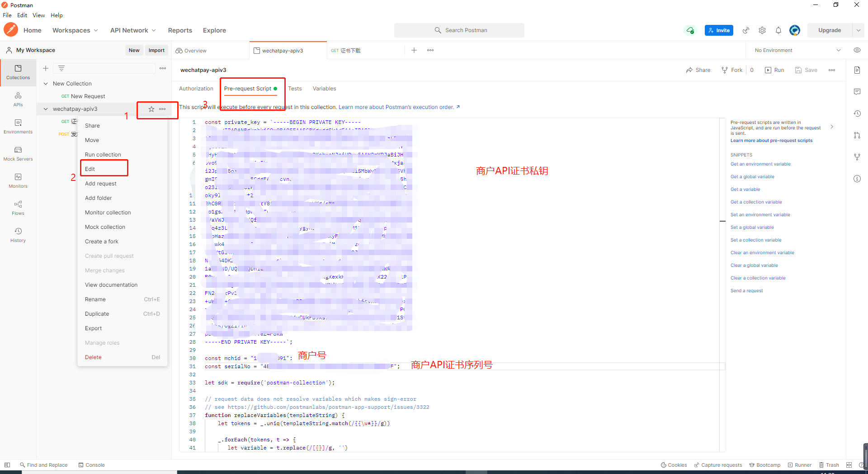868x474 pixels.
Task: Click the Search Postman field
Action: point(459,30)
